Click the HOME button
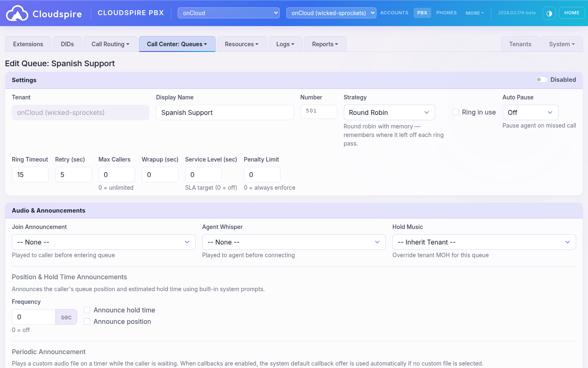Screen dimensions: 588x368 572,13
